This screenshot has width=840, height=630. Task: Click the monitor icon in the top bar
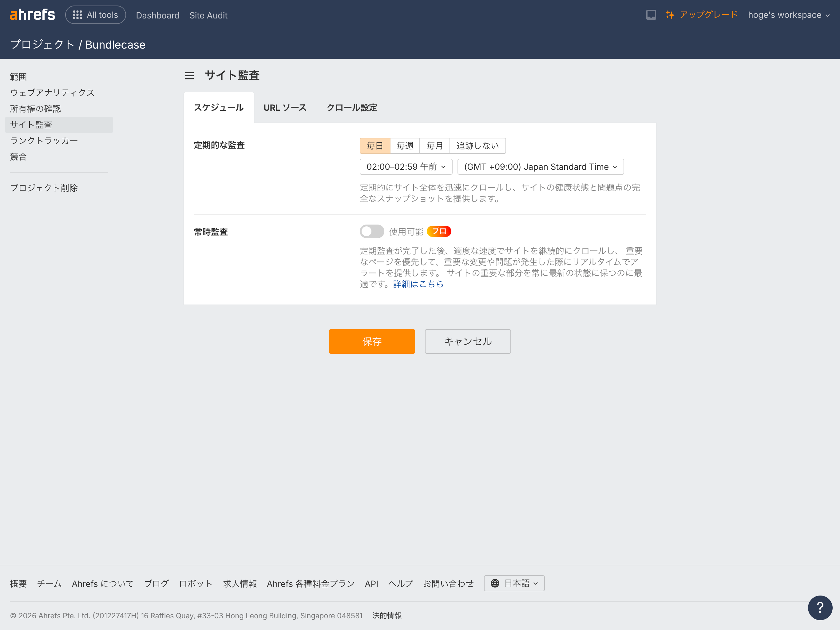pyautogui.click(x=651, y=14)
